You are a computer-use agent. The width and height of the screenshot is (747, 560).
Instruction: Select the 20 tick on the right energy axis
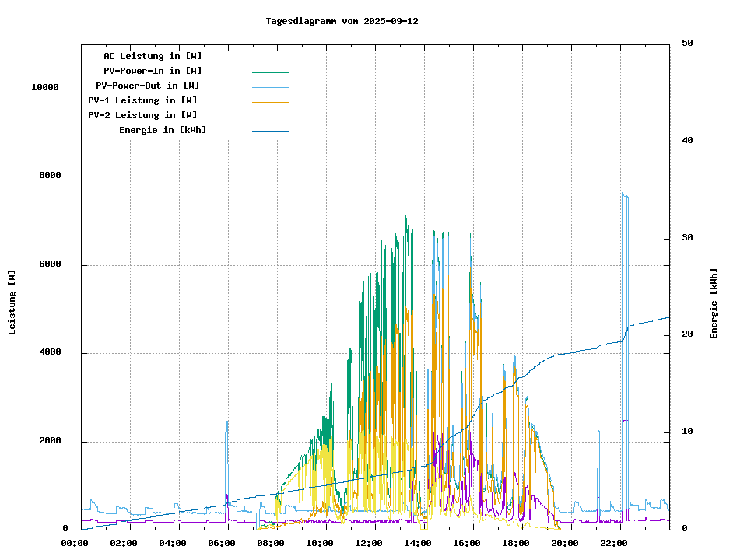click(687, 334)
